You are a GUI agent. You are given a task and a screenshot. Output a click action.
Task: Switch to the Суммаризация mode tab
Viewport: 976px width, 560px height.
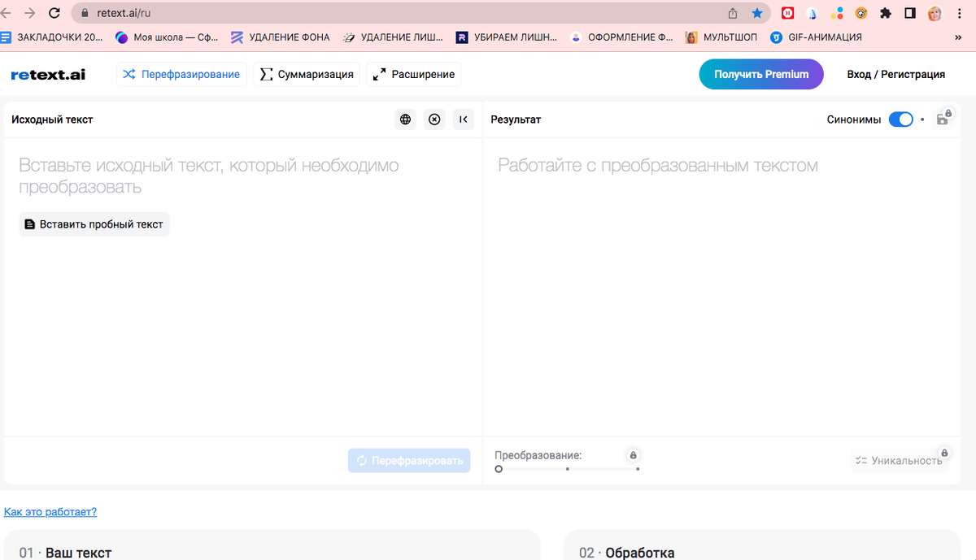click(307, 75)
